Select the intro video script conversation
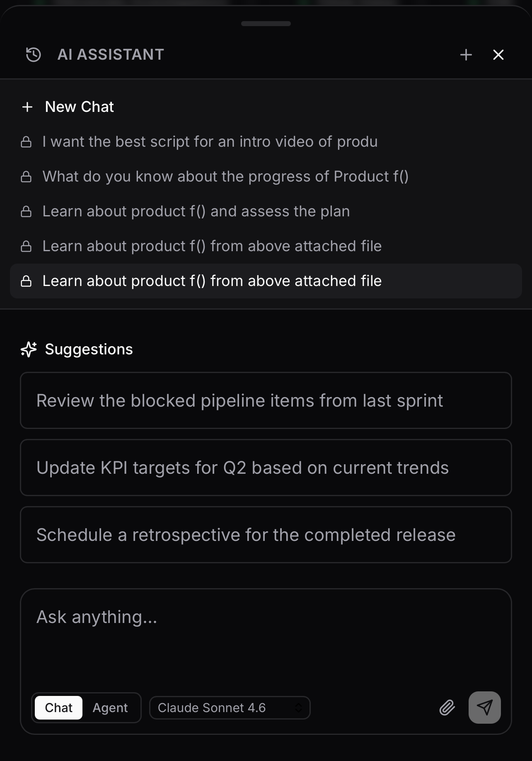 pos(210,141)
